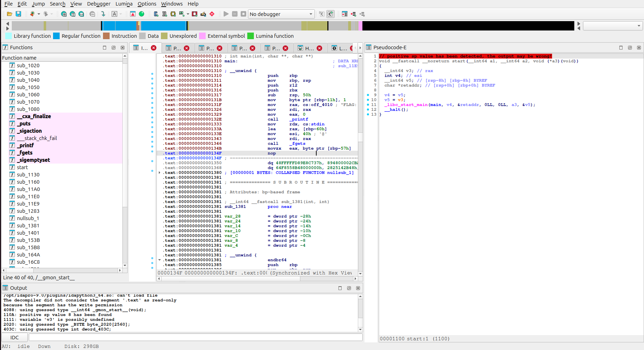Click the red diamond stop icon
Viewport: 644px width, 350px height.
[212, 14]
